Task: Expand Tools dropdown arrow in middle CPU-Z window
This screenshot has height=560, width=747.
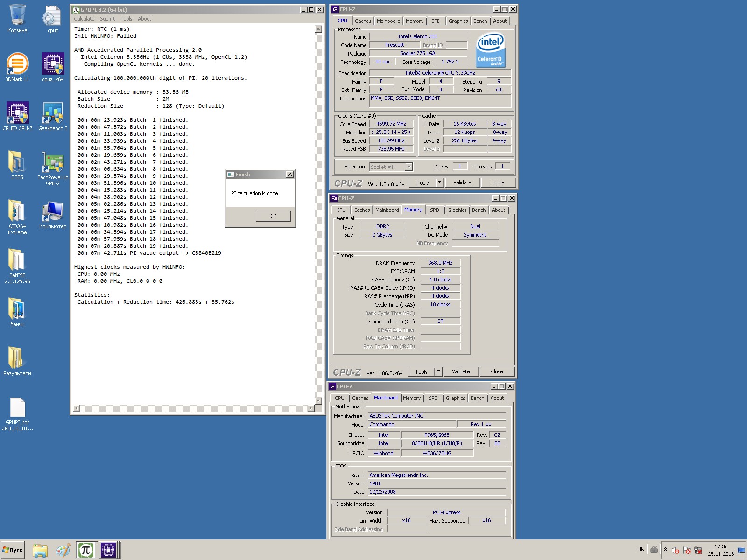Action: tap(438, 371)
